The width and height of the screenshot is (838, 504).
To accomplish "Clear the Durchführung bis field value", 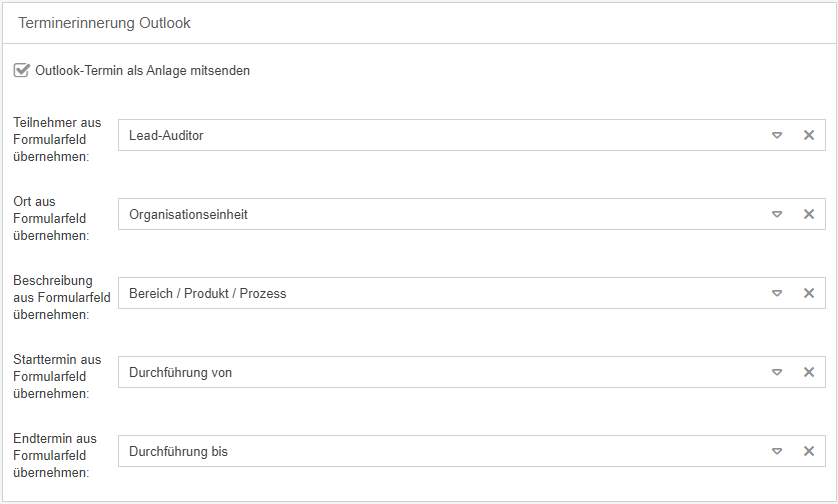I will [x=809, y=451].
